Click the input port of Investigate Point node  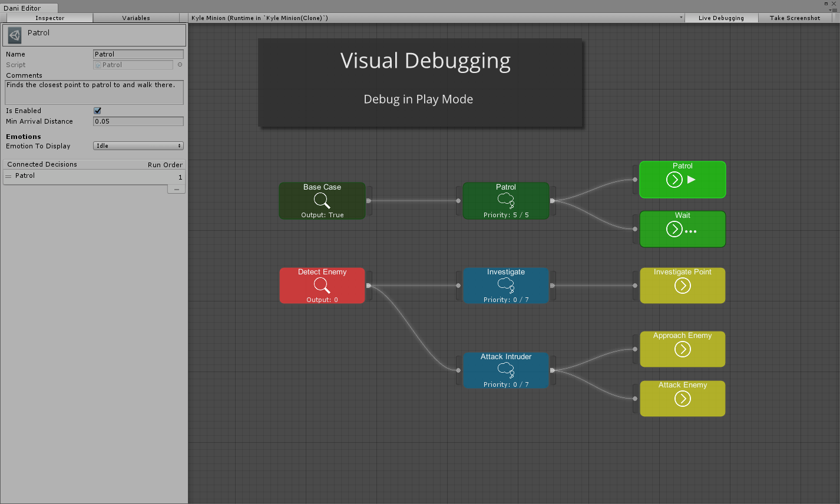[x=635, y=286]
